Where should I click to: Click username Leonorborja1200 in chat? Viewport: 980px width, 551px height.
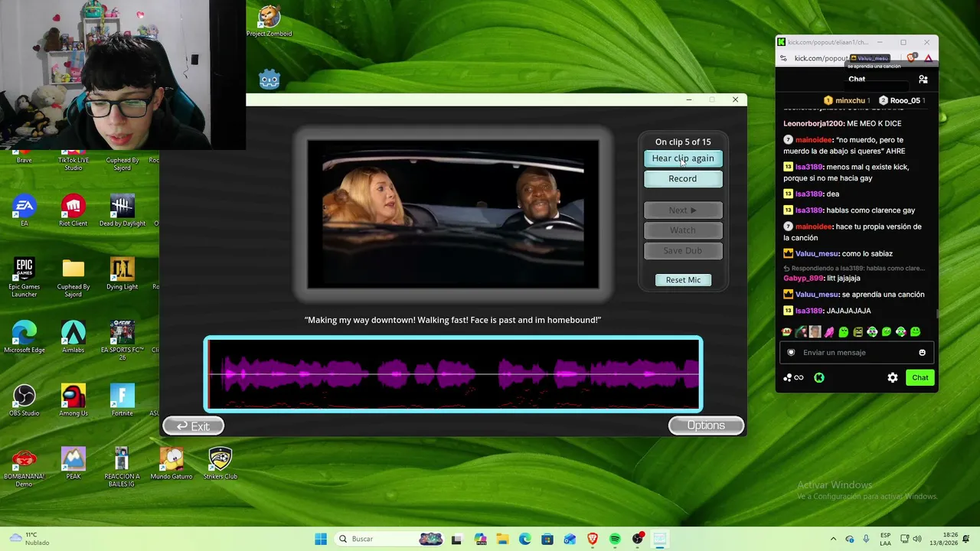point(813,123)
